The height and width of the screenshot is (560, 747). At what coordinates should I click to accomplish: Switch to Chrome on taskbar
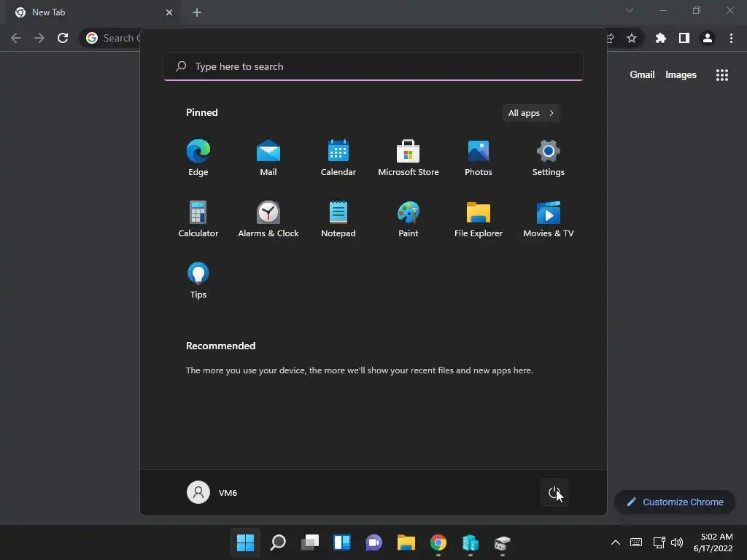[438, 542]
